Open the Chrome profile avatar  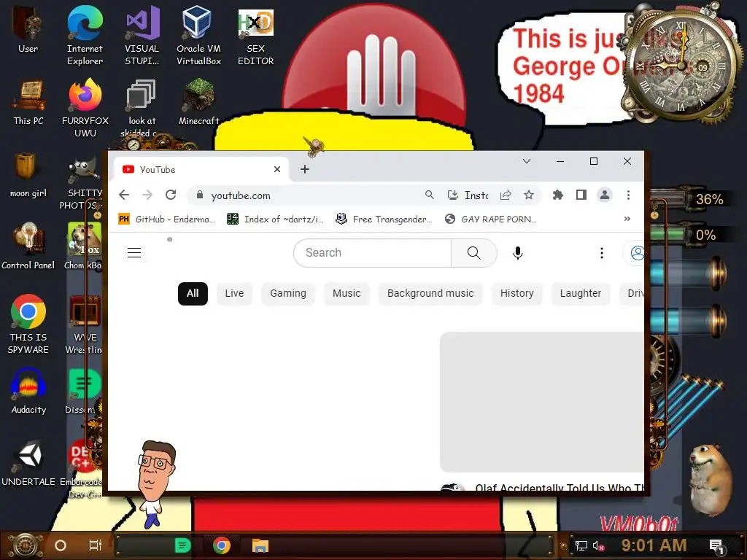(605, 195)
